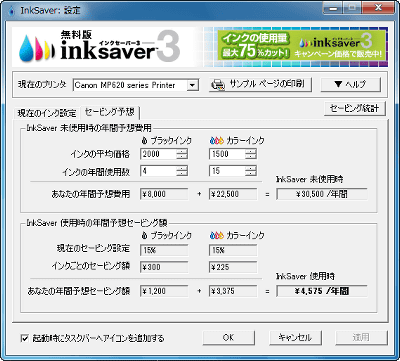
Task: Click the inksaver 3 logo image
Action: click(99, 47)
